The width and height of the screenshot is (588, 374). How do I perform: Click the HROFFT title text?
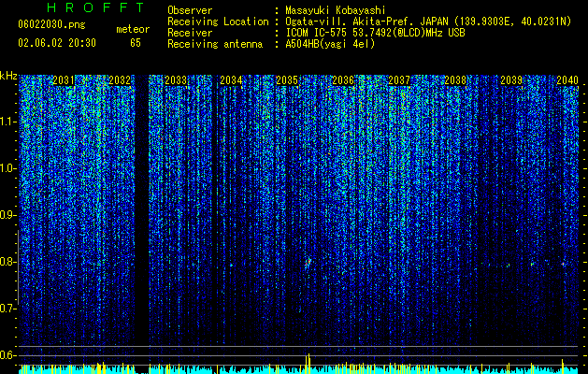[x=95, y=7]
